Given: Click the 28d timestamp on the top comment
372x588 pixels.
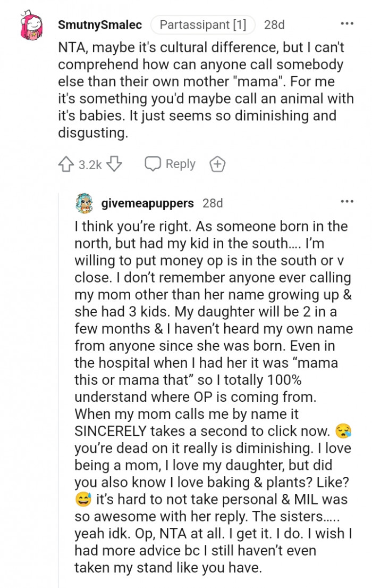Looking at the screenshot, I should tap(274, 24).
